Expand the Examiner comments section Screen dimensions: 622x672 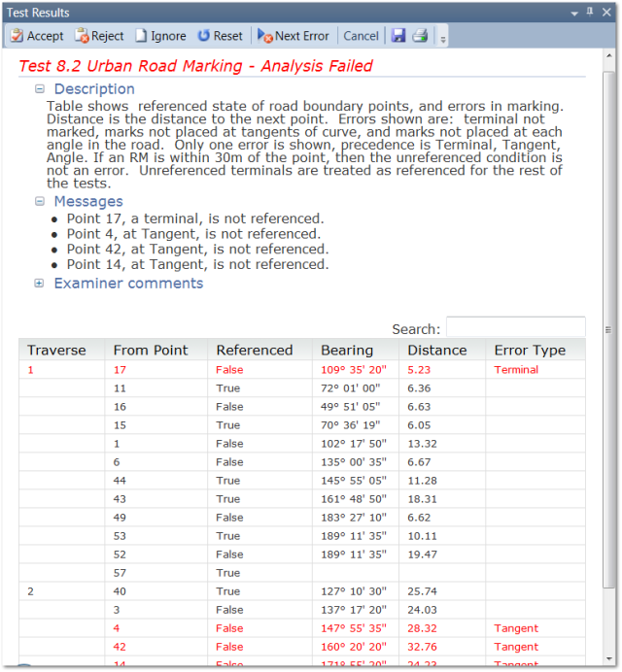coord(40,284)
